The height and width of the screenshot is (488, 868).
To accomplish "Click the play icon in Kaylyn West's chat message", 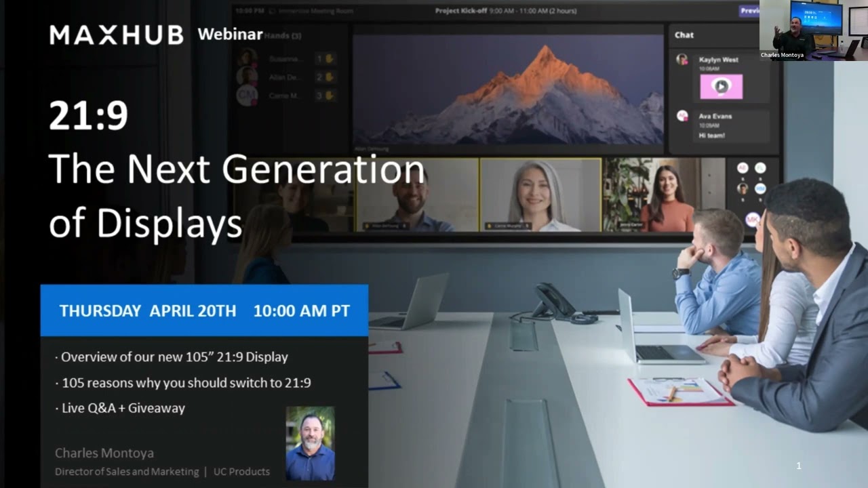I will [x=722, y=87].
